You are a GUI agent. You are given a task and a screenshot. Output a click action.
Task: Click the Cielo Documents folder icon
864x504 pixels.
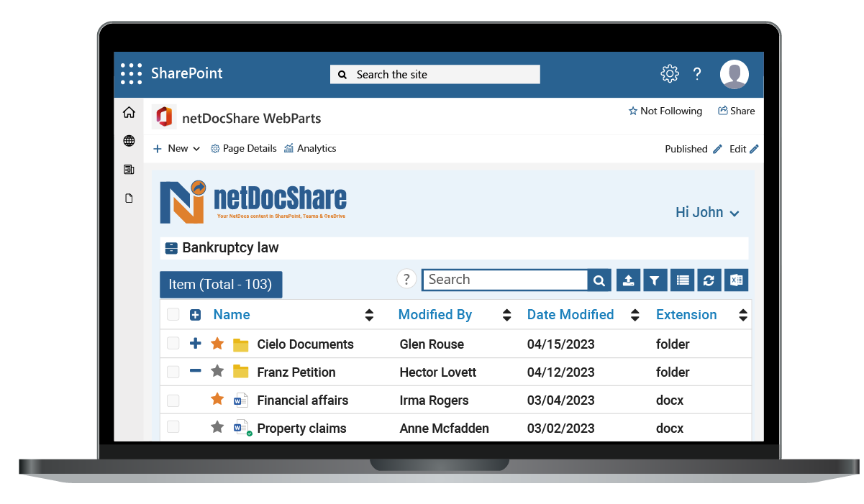(x=241, y=344)
